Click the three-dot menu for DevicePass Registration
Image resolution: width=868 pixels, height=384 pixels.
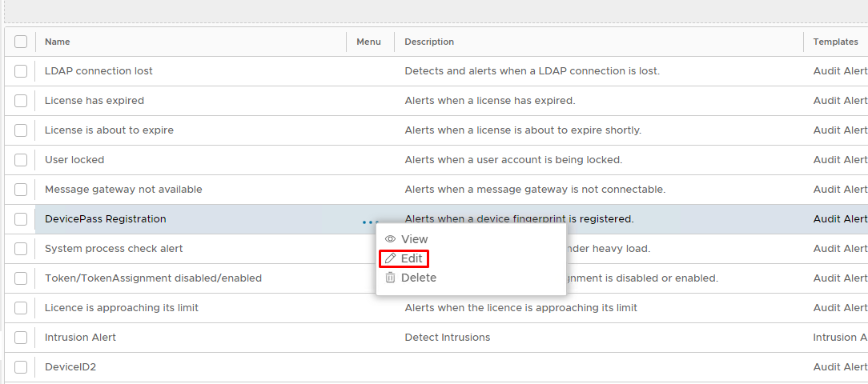tap(369, 222)
